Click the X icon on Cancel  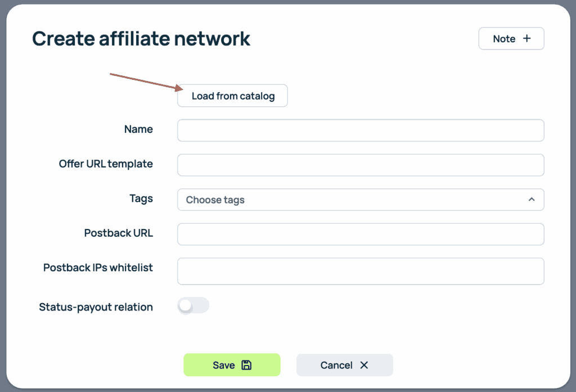tap(364, 365)
